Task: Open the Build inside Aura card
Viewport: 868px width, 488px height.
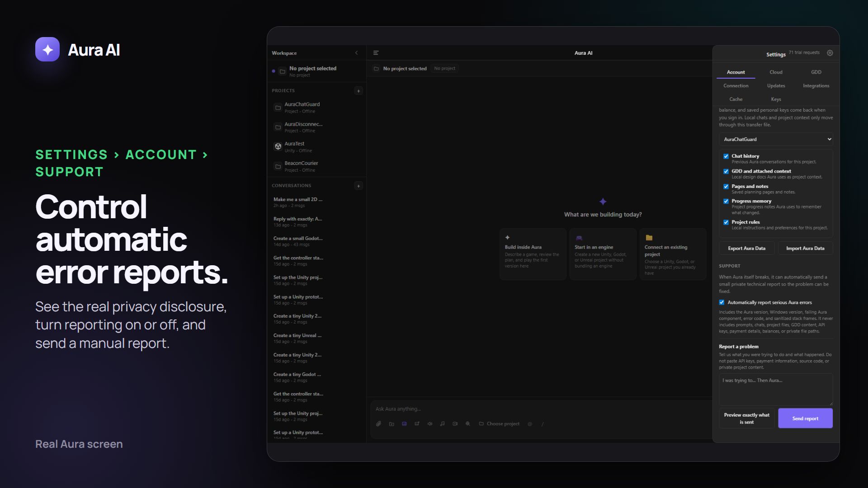Action: coord(533,254)
